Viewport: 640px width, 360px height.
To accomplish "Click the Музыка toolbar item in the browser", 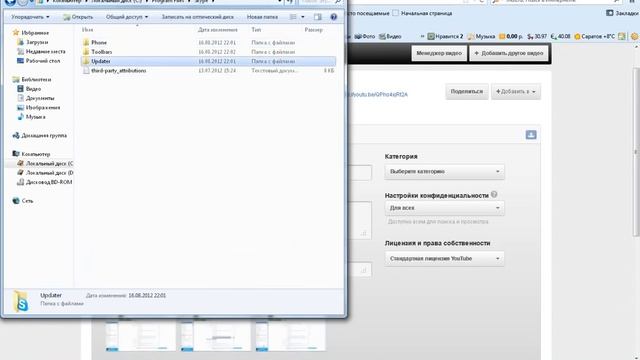I will [x=482, y=36].
